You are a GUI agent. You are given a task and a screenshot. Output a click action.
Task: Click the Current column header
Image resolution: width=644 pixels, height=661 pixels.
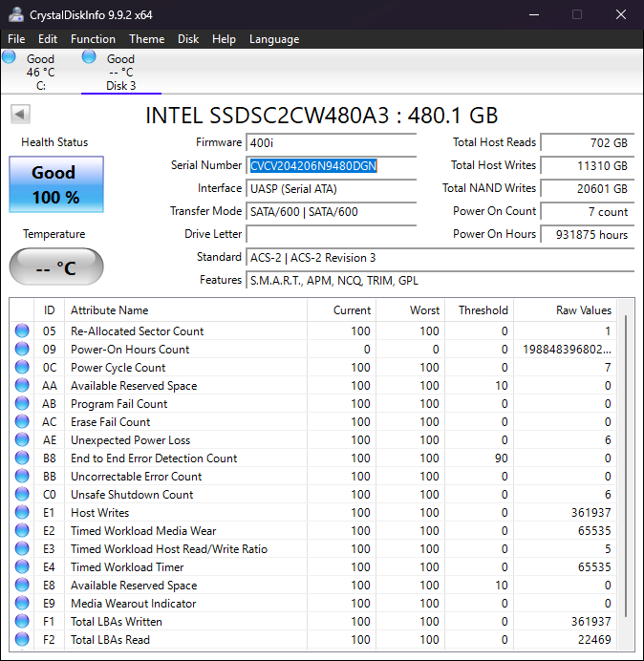point(342,310)
